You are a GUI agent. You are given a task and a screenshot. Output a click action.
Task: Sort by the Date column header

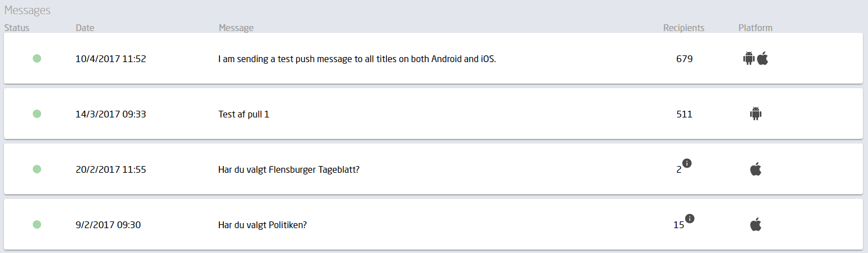point(85,28)
